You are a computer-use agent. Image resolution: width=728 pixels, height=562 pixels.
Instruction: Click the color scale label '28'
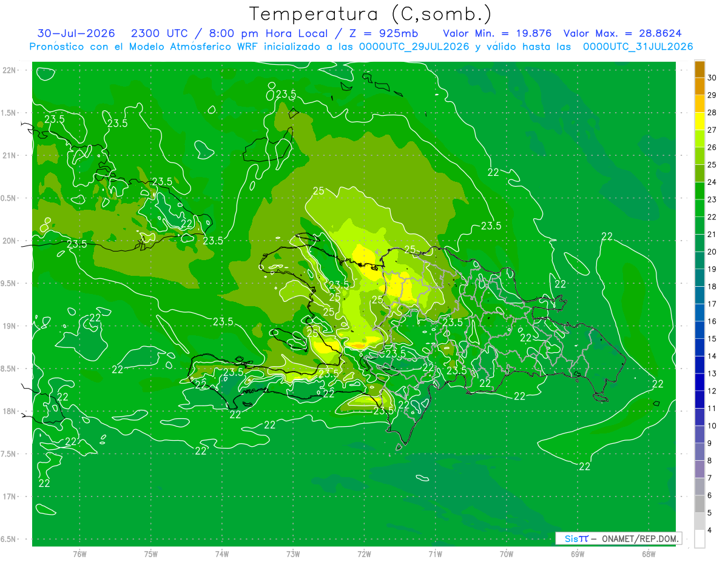tap(713, 113)
